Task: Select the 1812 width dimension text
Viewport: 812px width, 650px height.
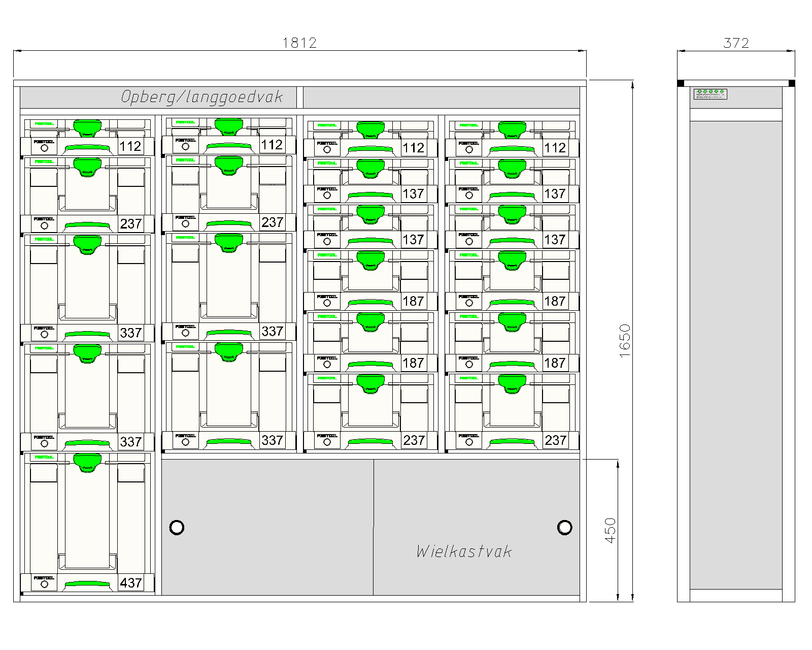Action: [299, 43]
